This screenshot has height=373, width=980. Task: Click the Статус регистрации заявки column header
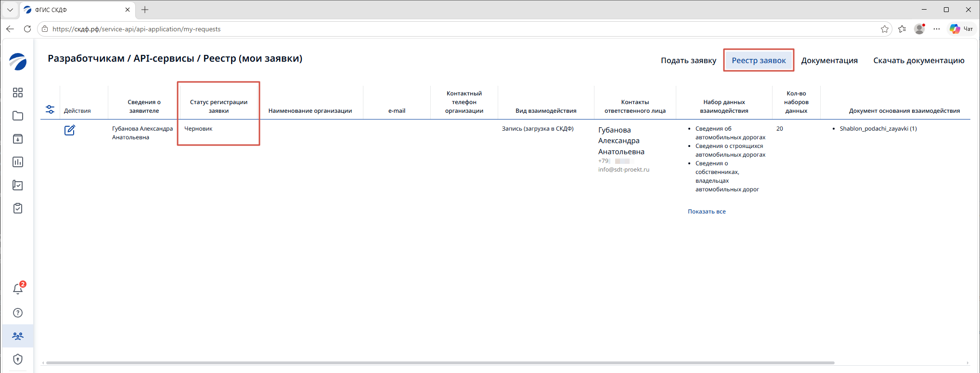point(219,107)
